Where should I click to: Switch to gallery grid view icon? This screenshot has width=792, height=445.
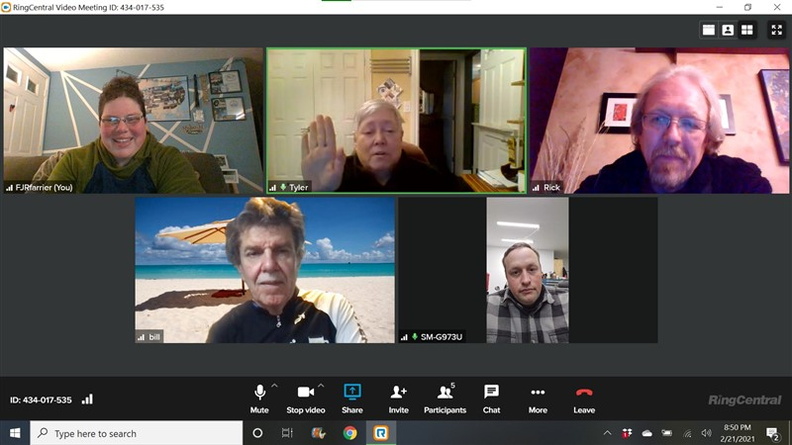coord(747,30)
